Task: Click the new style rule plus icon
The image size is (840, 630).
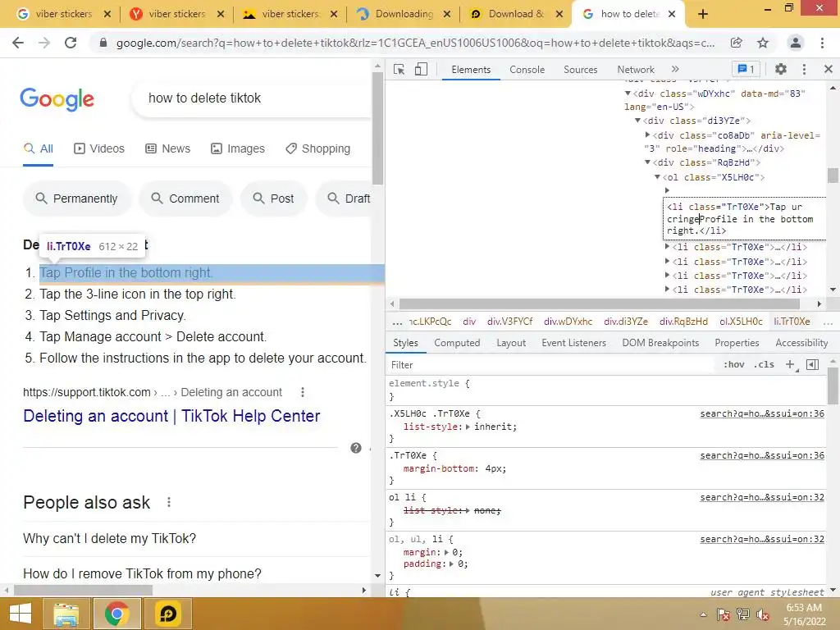Action: coord(790,364)
